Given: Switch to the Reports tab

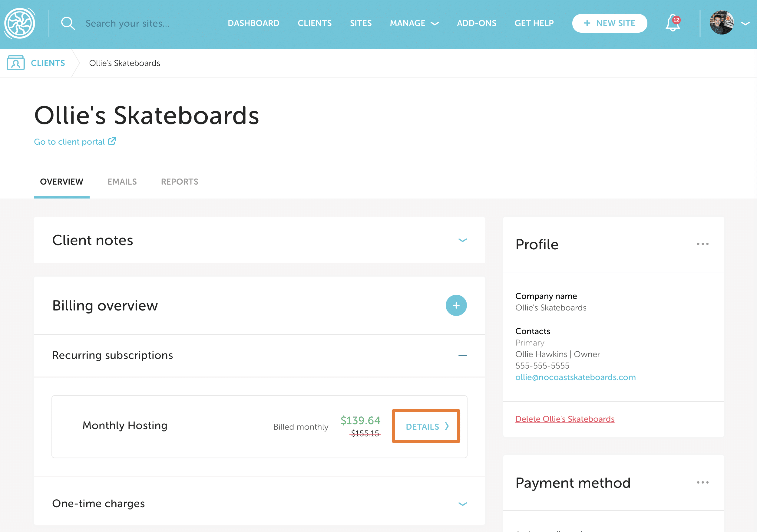Looking at the screenshot, I should click(x=179, y=182).
